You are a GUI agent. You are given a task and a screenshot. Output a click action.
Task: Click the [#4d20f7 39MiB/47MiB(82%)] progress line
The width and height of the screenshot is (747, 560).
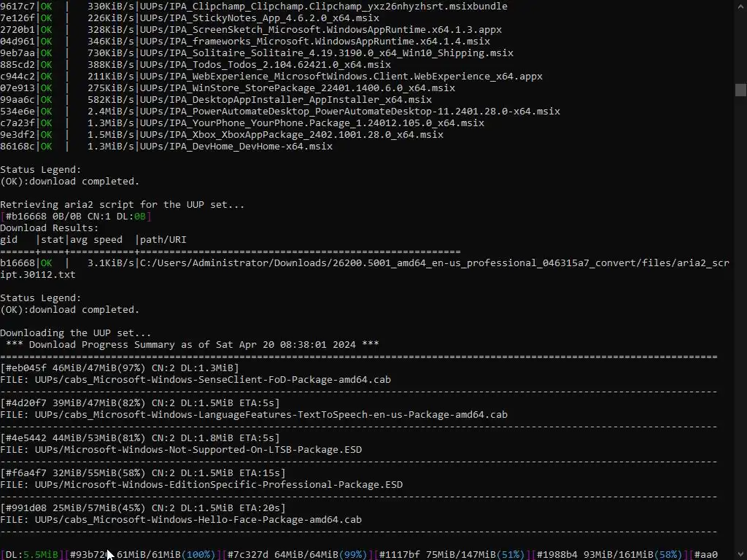tap(140, 402)
